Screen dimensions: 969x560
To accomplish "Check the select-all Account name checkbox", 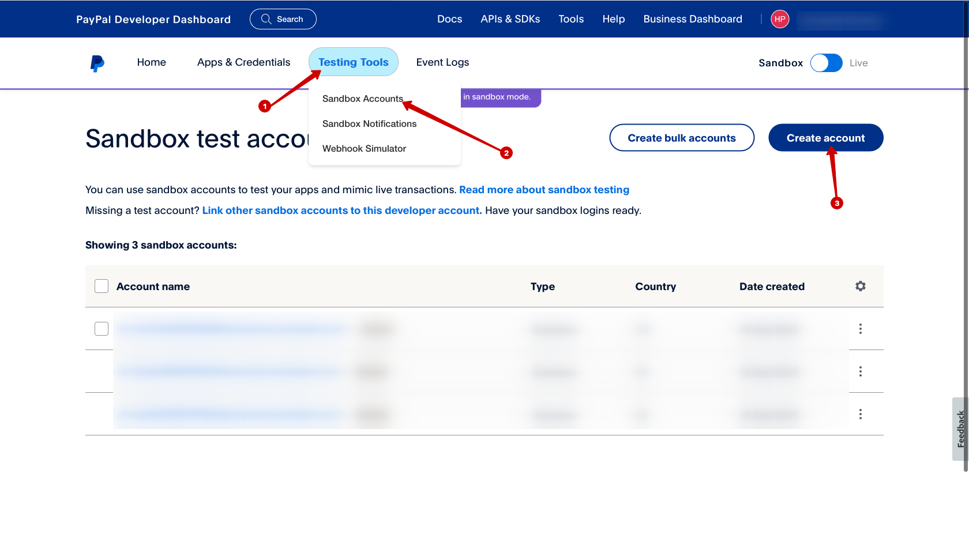I will tap(102, 286).
